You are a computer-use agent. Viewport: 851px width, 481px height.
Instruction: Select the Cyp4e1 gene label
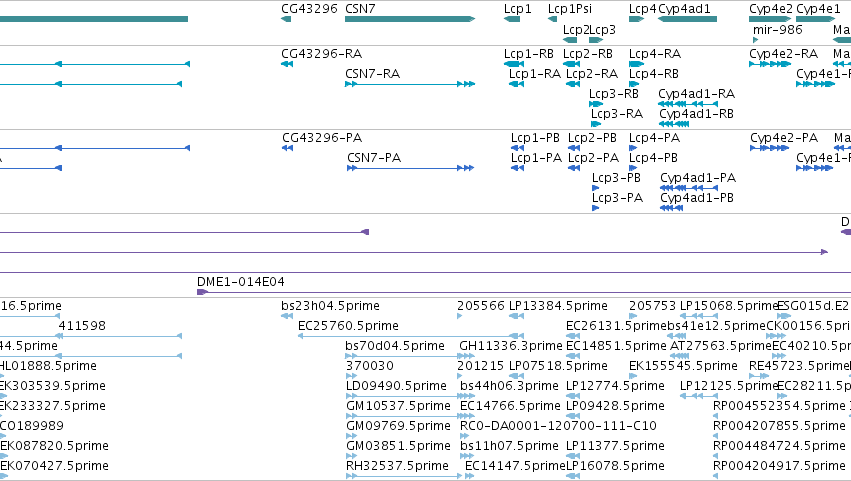tap(818, 9)
